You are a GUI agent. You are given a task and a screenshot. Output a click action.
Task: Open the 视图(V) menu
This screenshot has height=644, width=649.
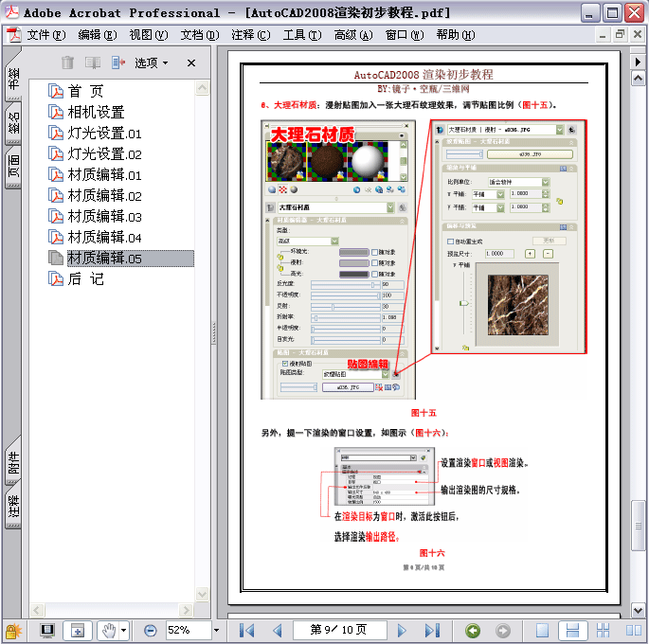149,35
